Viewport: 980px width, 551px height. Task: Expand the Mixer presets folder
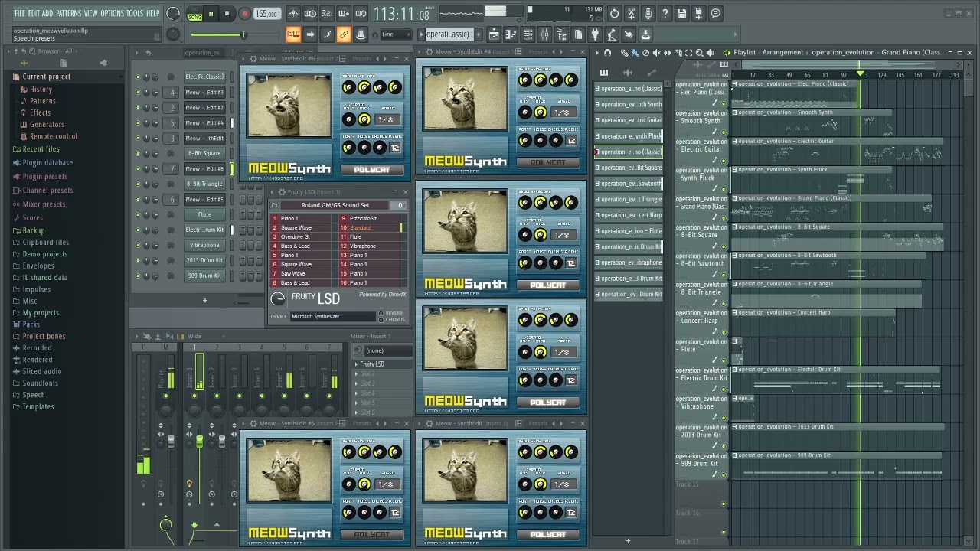click(44, 204)
